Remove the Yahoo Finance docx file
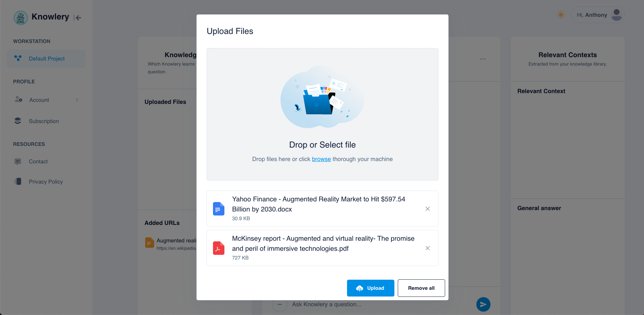Image resolution: width=644 pixels, height=315 pixels. [x=428, y=209]
